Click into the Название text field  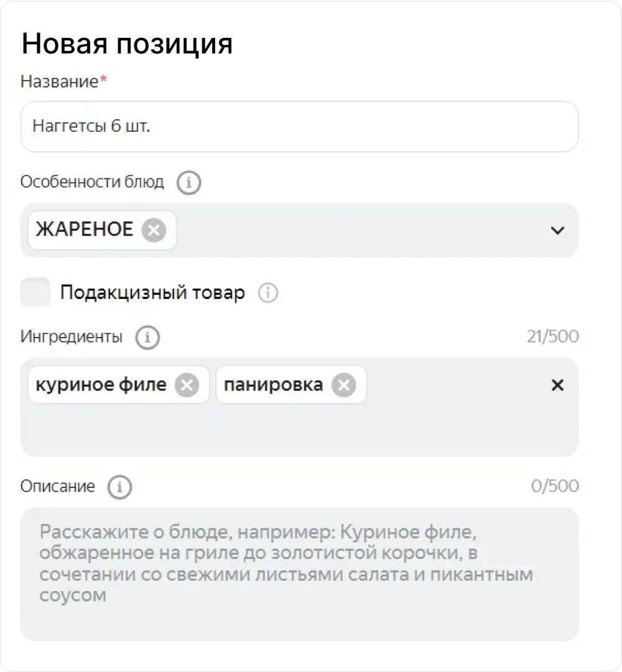click(299, 127)
